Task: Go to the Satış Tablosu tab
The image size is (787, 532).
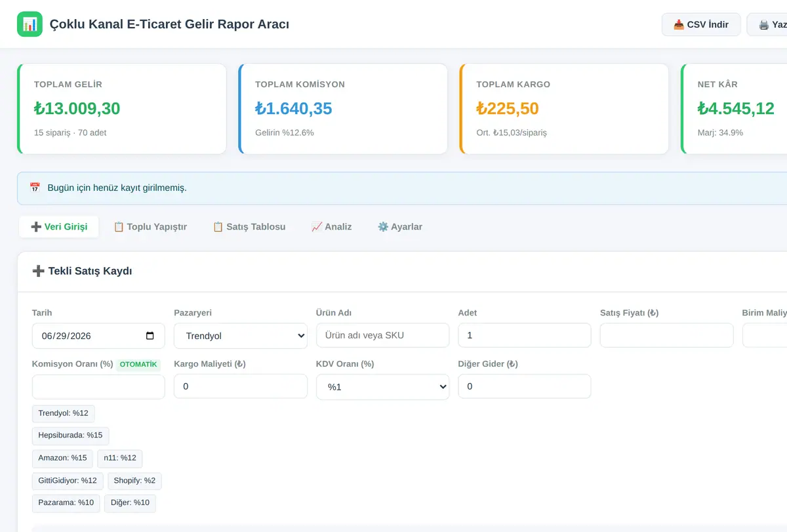Action: tap(249, 227)
